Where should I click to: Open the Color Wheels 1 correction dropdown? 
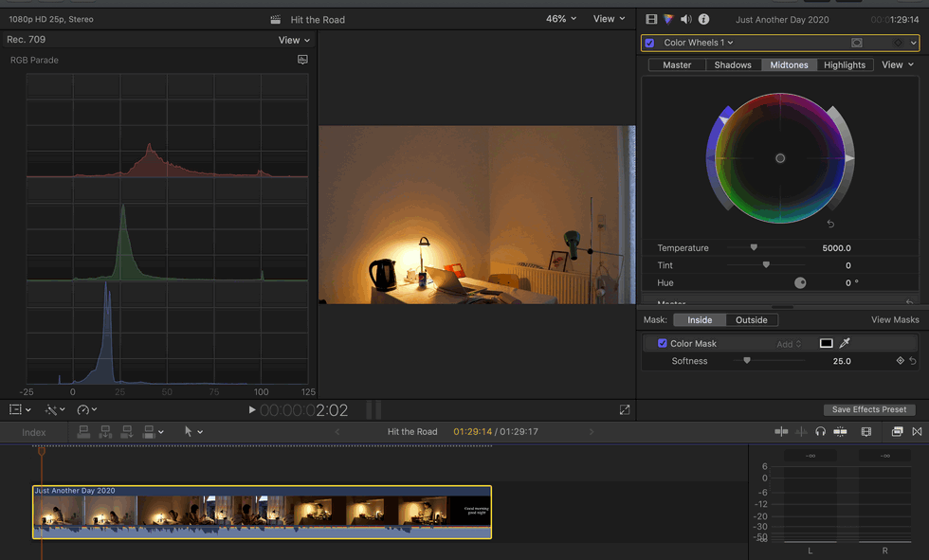click(x=698, y=43)
